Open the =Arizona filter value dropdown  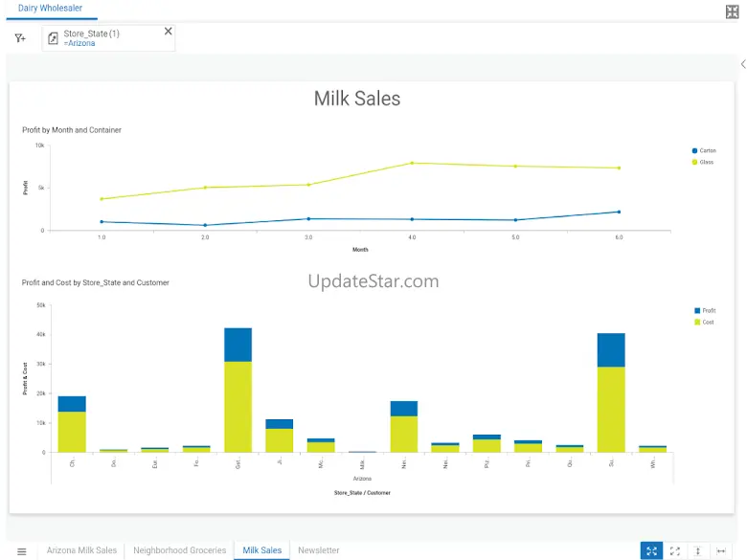pyautogui.click(x=79, y=44)
